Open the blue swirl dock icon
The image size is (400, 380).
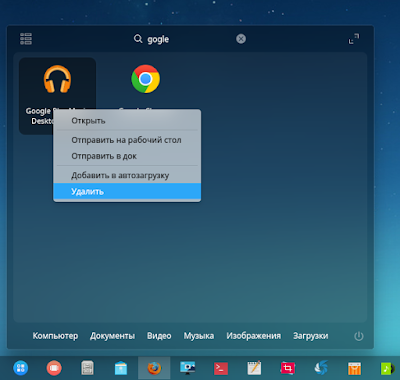point(321,368)
